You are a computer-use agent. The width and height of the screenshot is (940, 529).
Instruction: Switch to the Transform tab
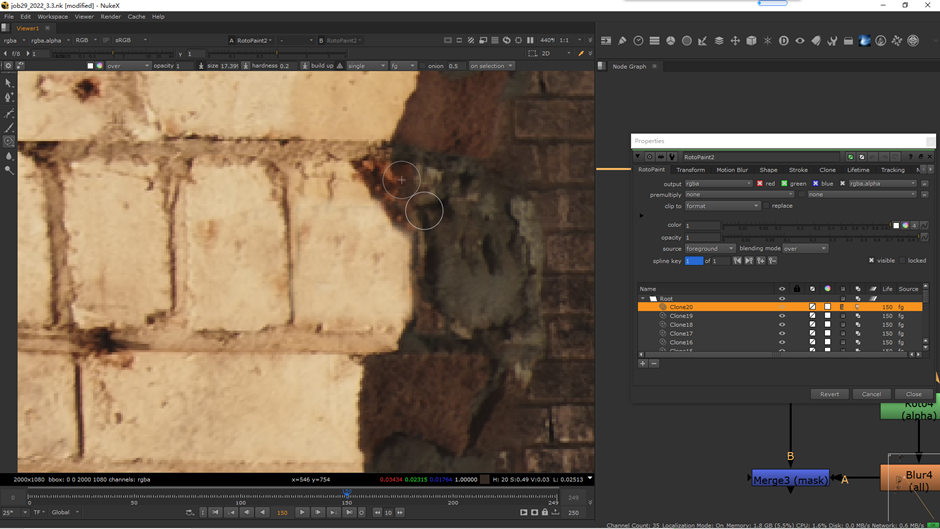point(691,170)
